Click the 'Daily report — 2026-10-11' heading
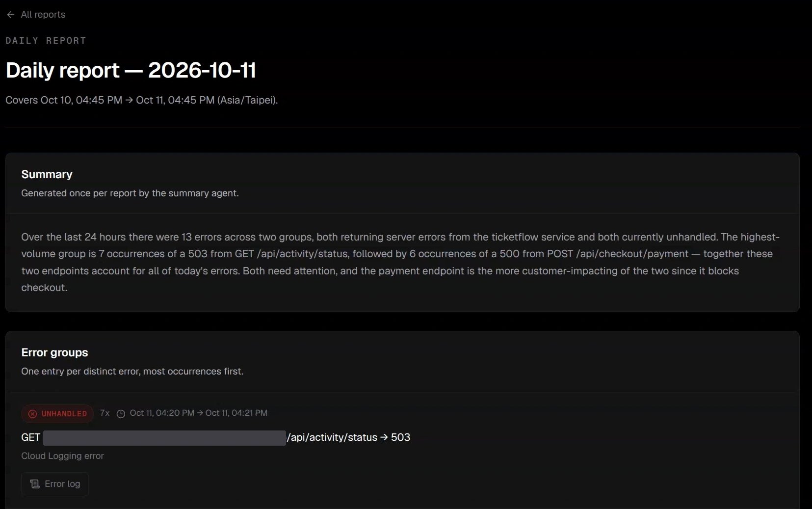Viewport: 812px width, 509px height. click(131, 70)
